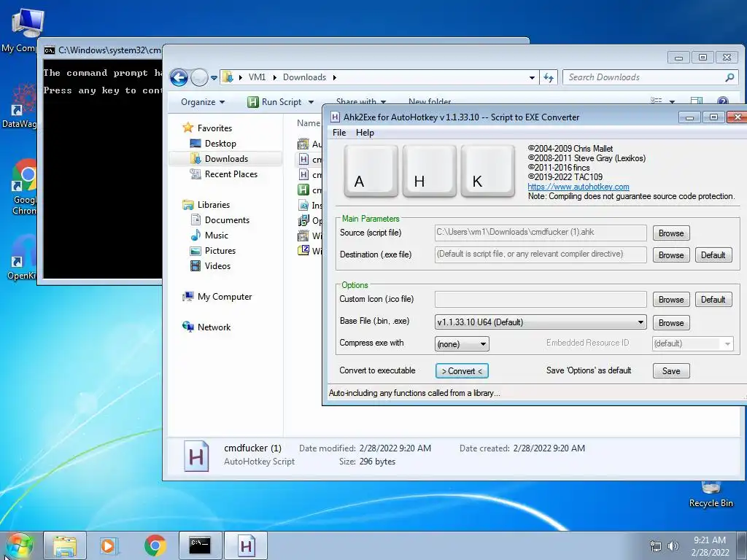Select Downloads in the address breadcrumb
Viewport: 747px width, 560px height.
coord(304,77)
